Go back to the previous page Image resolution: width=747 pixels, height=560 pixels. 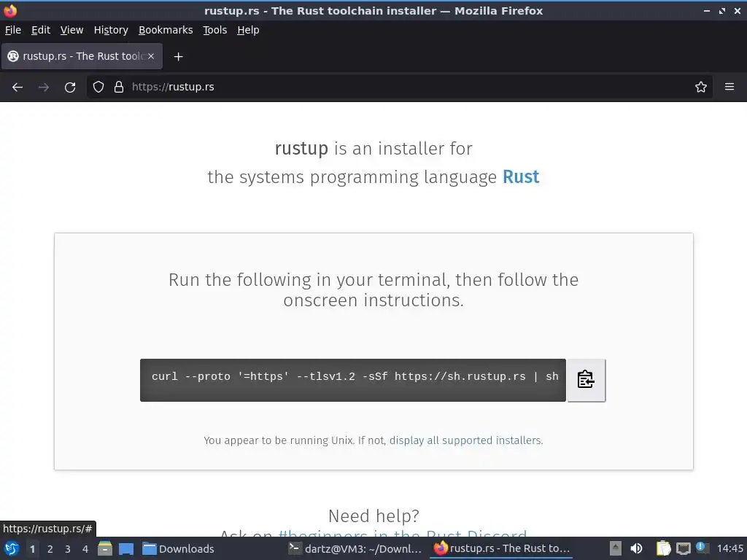[x=18, y=87]
